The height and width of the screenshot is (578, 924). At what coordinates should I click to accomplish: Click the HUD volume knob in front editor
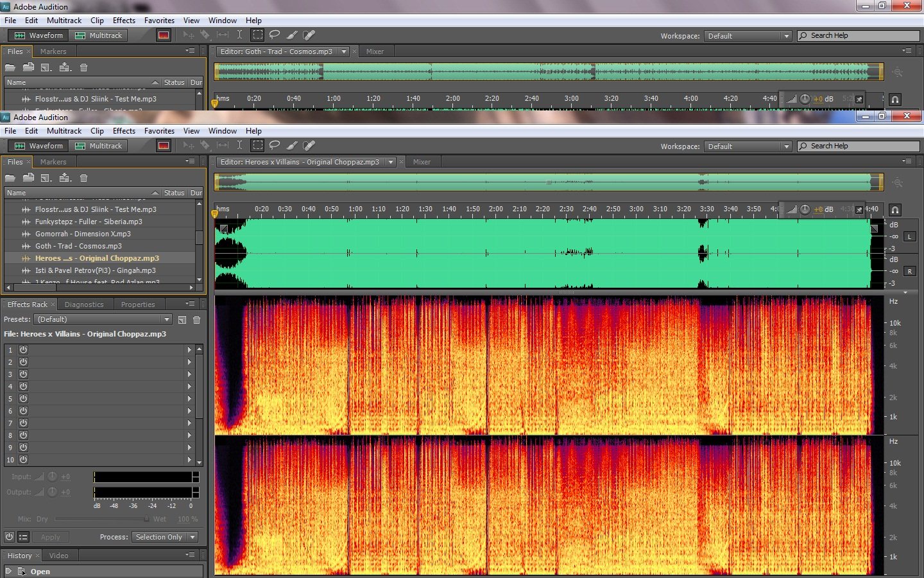click(805, 209)
